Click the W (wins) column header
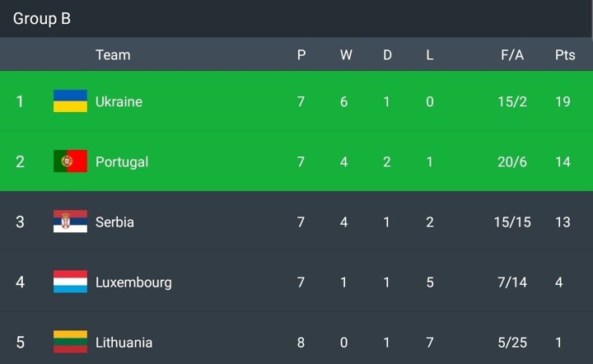This screenshot has width=593, height=364. coord(346,55)
